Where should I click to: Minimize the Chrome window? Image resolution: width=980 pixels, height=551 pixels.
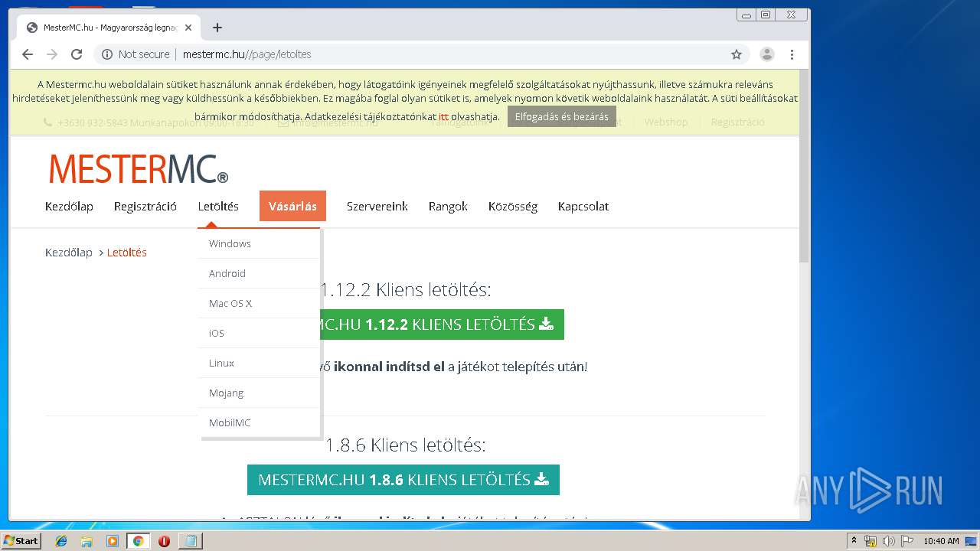point(746,15)
